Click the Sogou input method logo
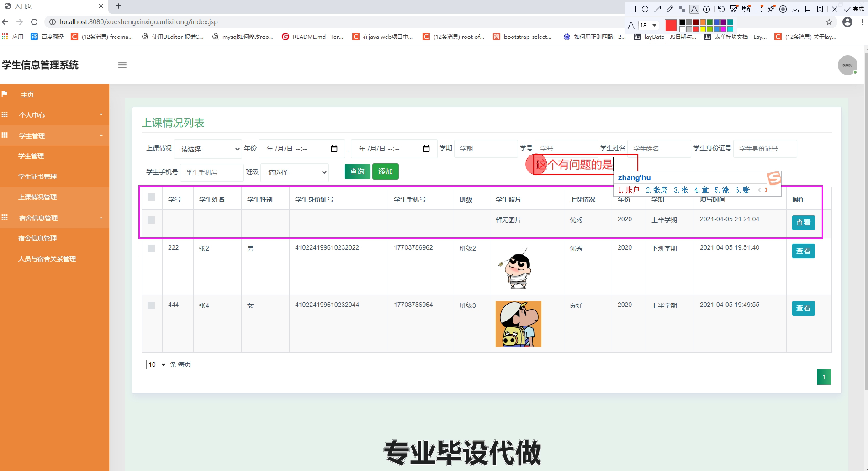 coord(774,178)
